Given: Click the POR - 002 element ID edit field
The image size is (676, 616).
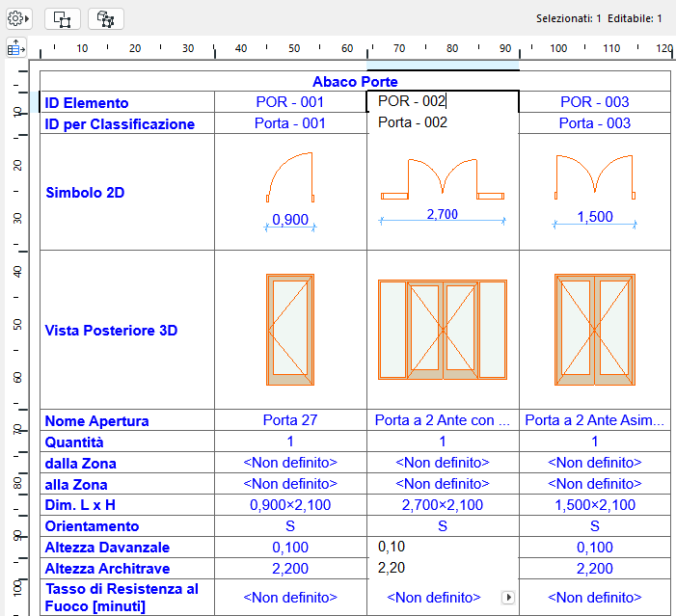Looking at the screenshot, I should coord(443,101).
